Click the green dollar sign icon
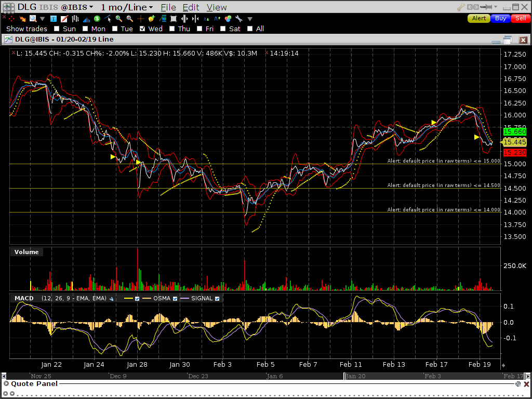Viewport: 532px width, 399px height. pyautogui.click(x=97, y=19)
